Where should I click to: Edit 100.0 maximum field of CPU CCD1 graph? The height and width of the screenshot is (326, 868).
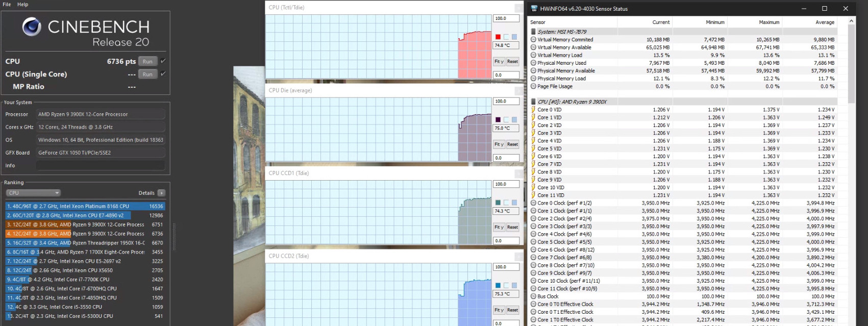[506, 184]
